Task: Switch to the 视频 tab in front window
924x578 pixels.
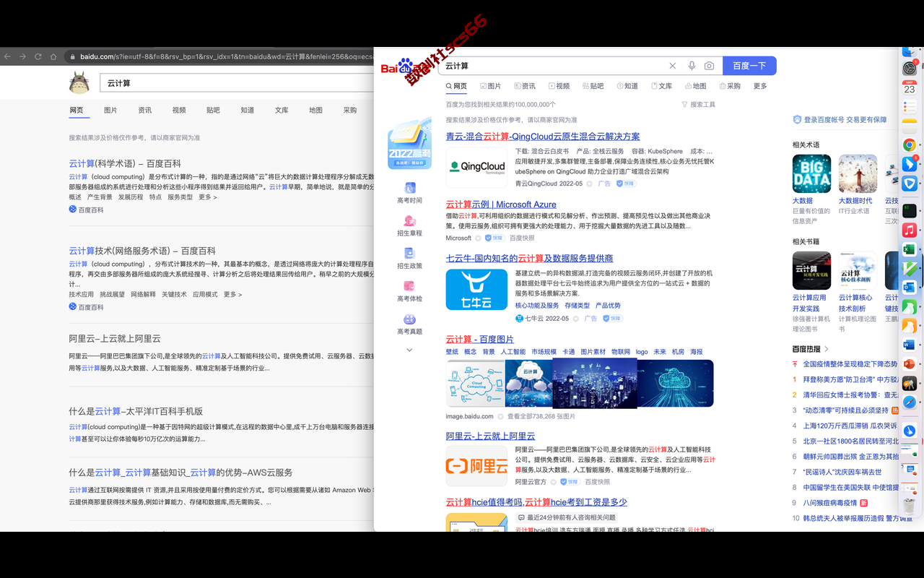Action: (x=559, y=86)
